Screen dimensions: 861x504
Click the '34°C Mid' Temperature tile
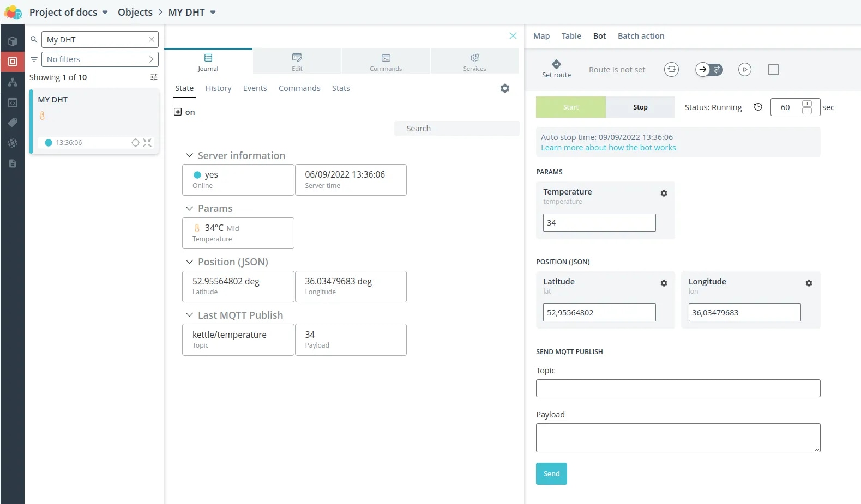[238, 233]
